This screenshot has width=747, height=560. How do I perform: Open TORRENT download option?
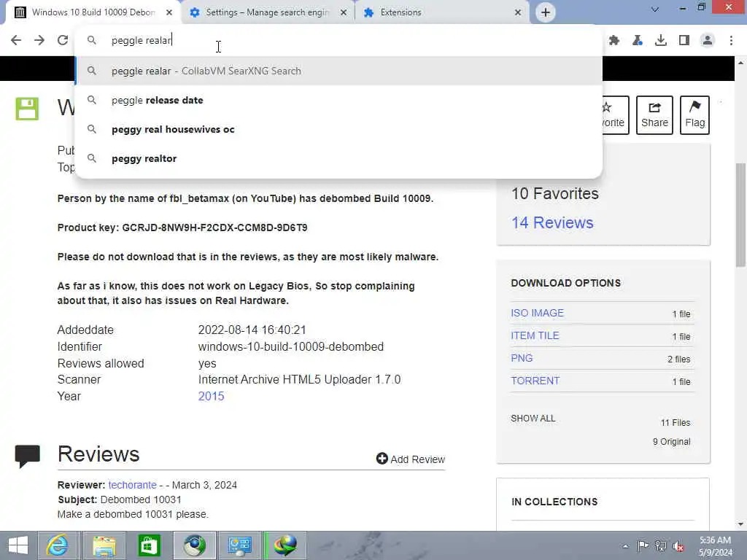(535, 381)
